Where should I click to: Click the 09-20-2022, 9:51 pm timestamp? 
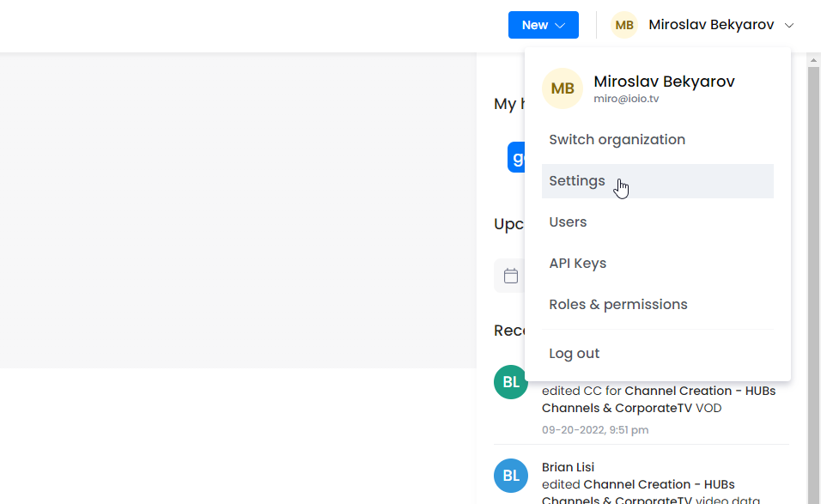point(595,430)
